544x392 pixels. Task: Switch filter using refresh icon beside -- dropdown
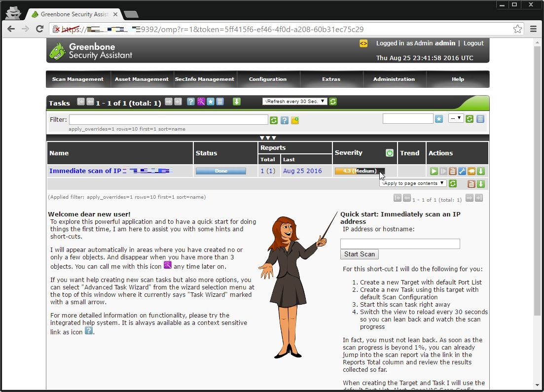click(x=470, y=119)
